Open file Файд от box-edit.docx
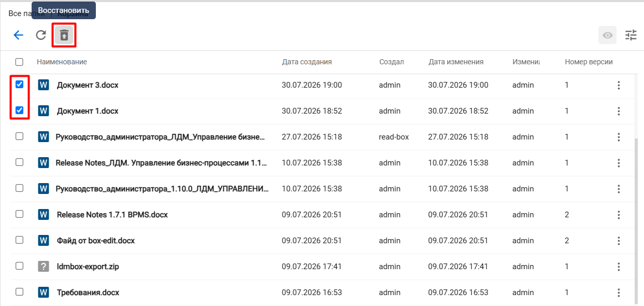Screen dimensions: 644x306 click(96, 241)
